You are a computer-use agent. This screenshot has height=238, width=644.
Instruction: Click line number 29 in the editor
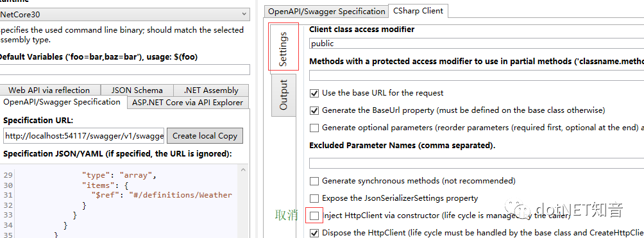coord(8,176)
